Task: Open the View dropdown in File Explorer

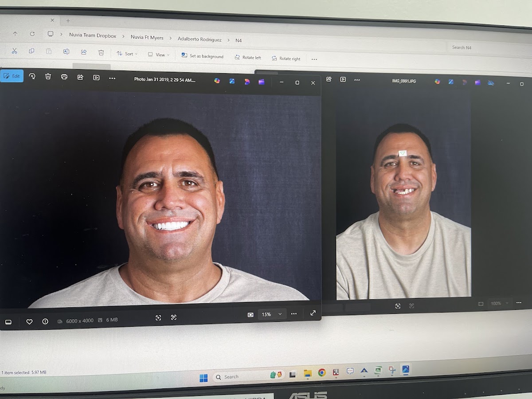Action: coord(158,55)
